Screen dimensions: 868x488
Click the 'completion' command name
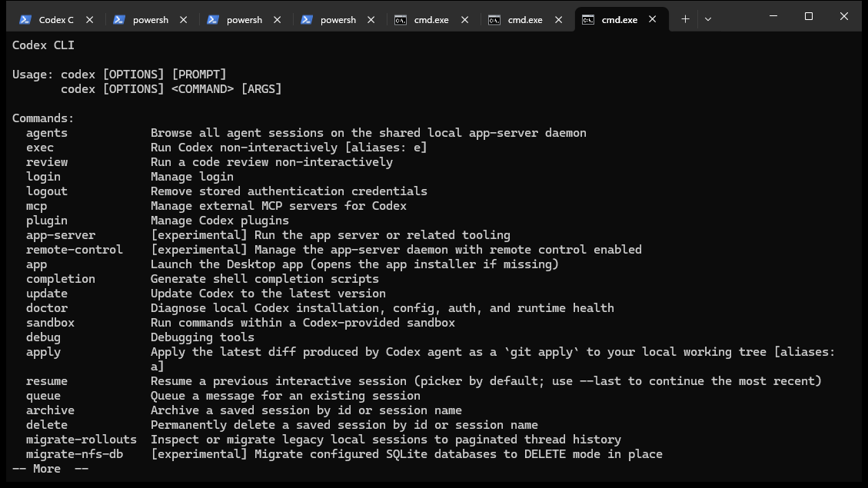[x=60, y=279]
